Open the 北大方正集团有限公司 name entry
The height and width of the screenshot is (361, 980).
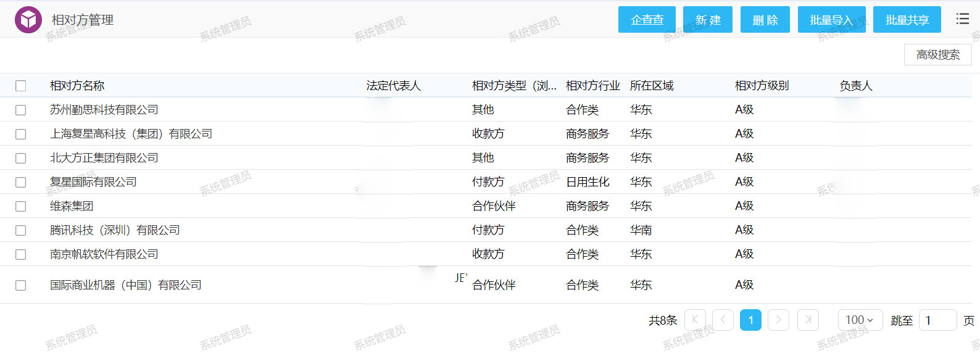(x=104, y=158)
